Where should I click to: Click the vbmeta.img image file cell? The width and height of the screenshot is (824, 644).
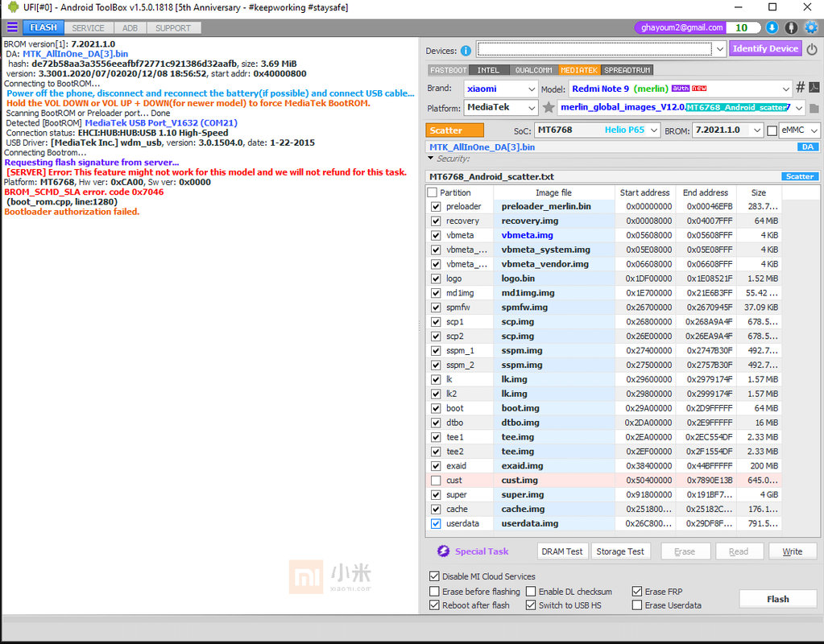click(x=554, y=235)
